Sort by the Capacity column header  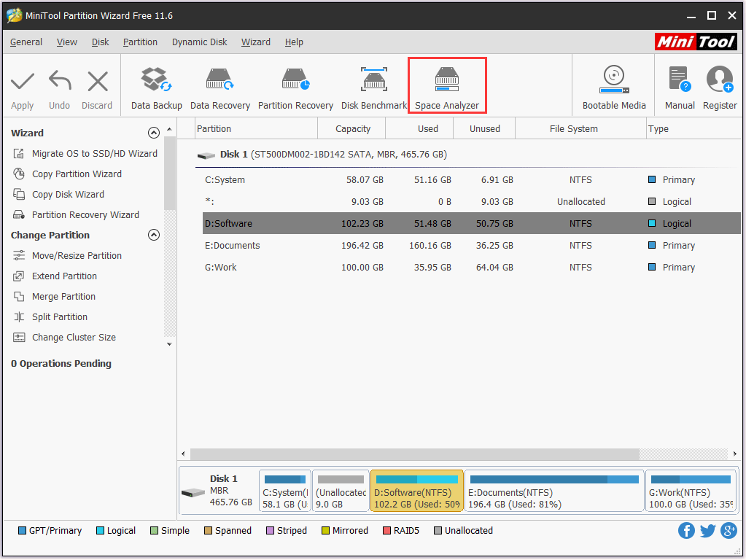coord(352,129)
